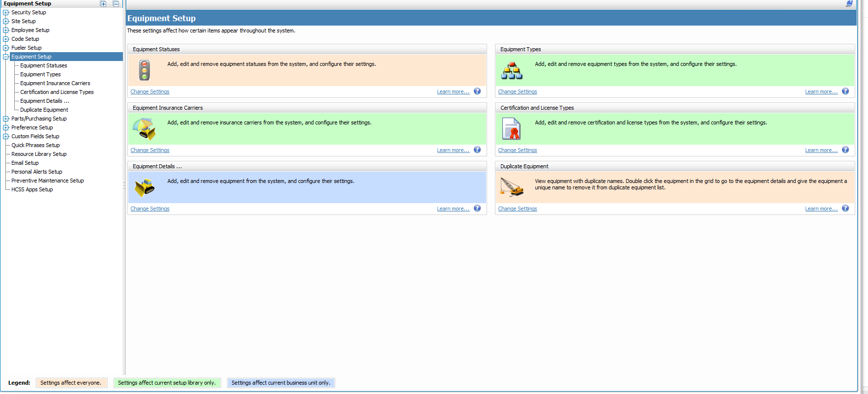The height and width of the screenshot is (394, 868).
Task: Expand the Custom Fields Setup node
Action: pos(6,137)
